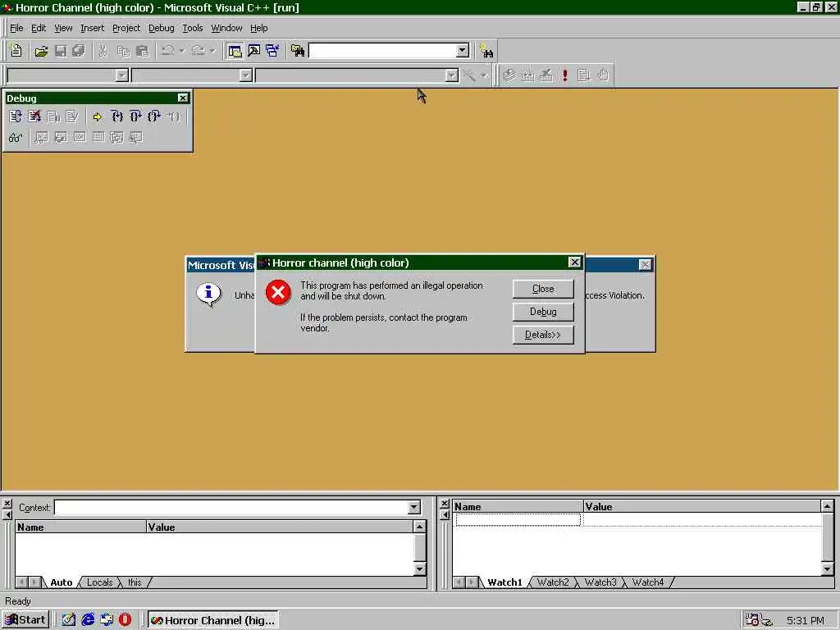Click the Redo arrow icon
Image resolution: width=840 pixels, height=630 pixels.
198,51
